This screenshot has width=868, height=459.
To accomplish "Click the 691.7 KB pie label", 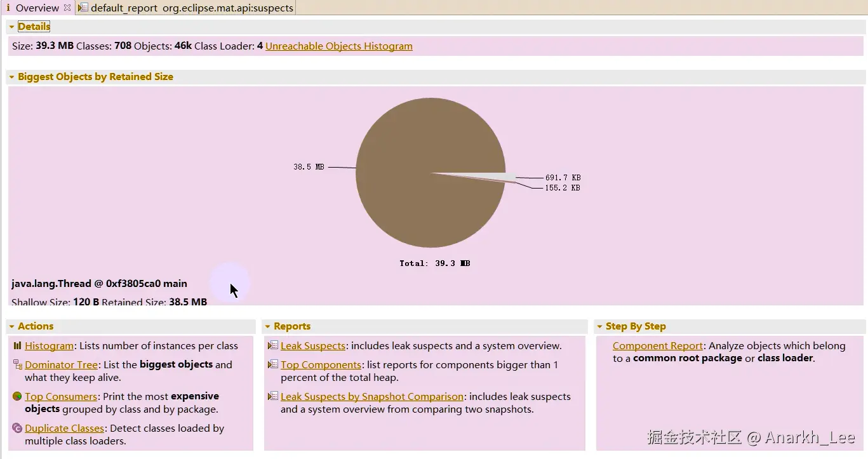I will [563, 178].
